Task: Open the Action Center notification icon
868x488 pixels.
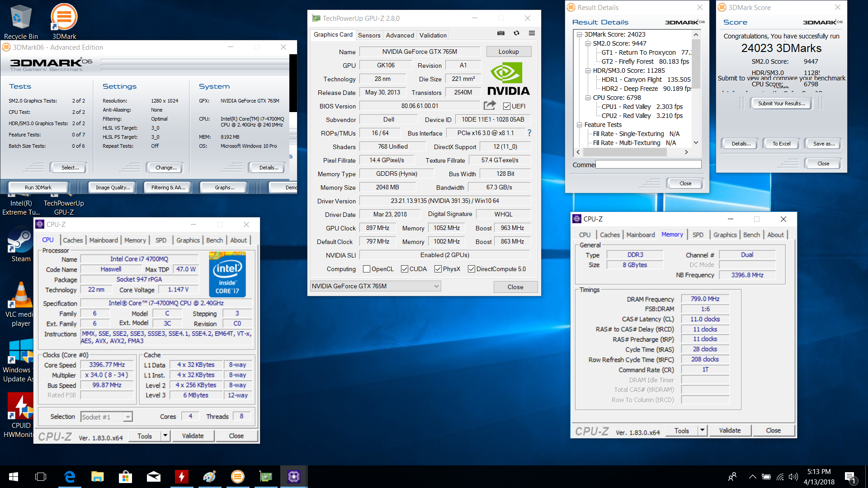Action: coord(850,477)
